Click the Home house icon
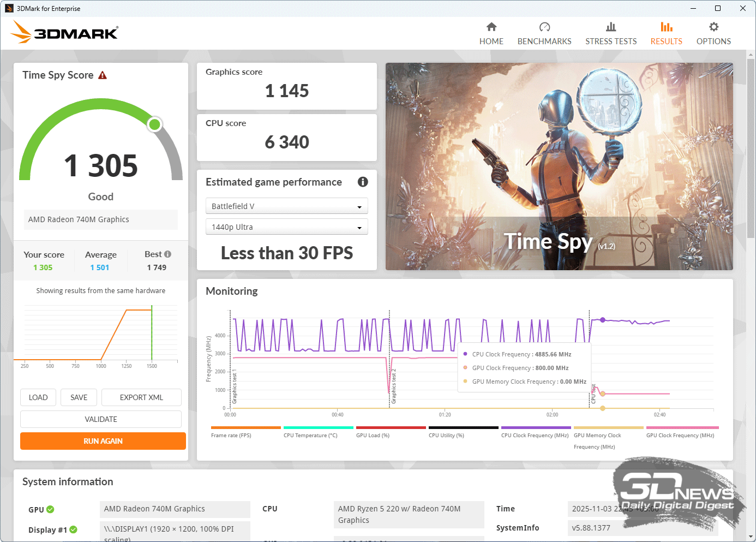 (491, 27)
